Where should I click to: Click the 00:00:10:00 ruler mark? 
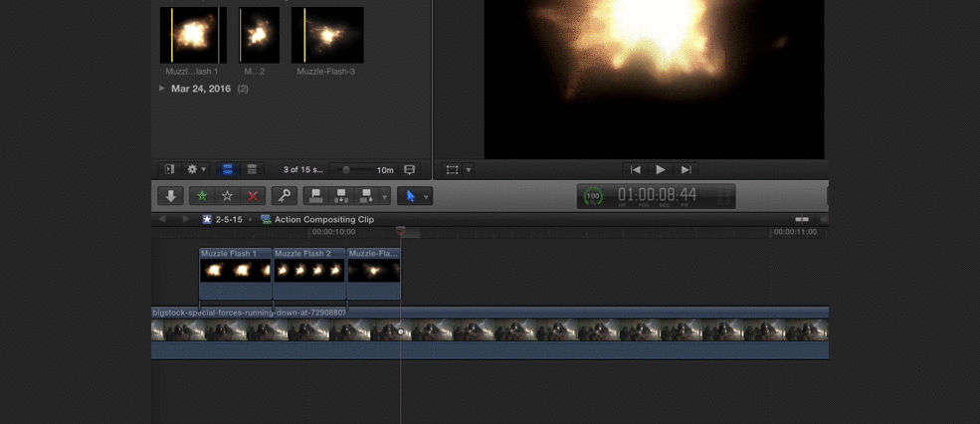pyautogui.click(x=333, y=232)
